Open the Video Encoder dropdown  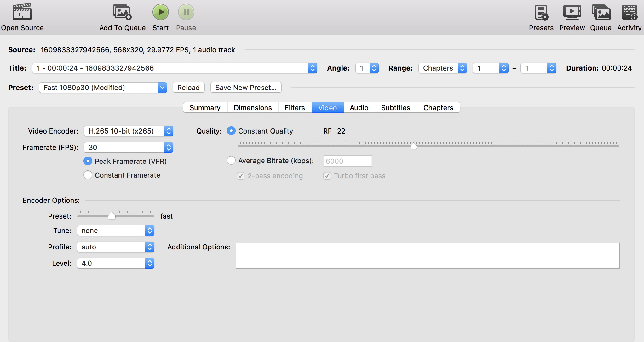pos(129,131)
